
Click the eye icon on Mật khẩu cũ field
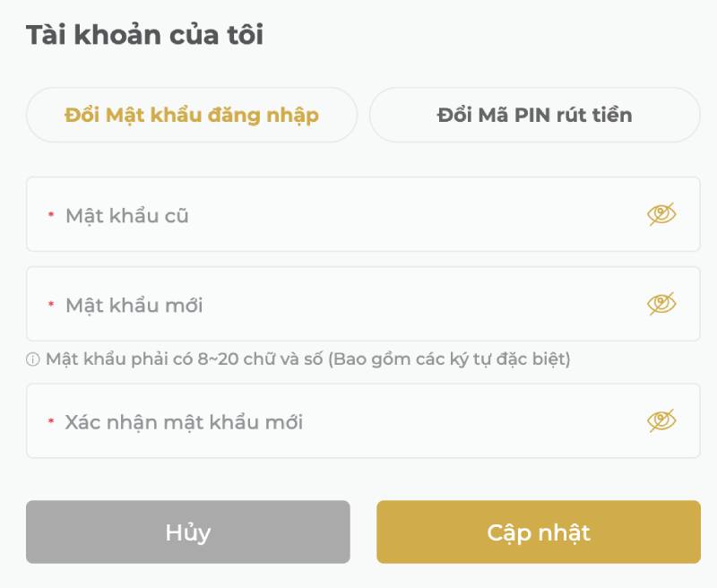click(661, 213)
